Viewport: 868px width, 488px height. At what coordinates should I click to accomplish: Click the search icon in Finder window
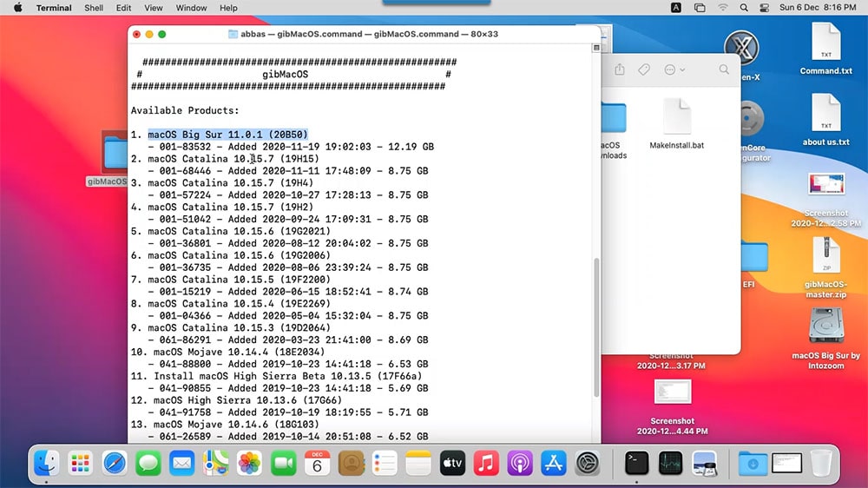(x=724, y=69)
